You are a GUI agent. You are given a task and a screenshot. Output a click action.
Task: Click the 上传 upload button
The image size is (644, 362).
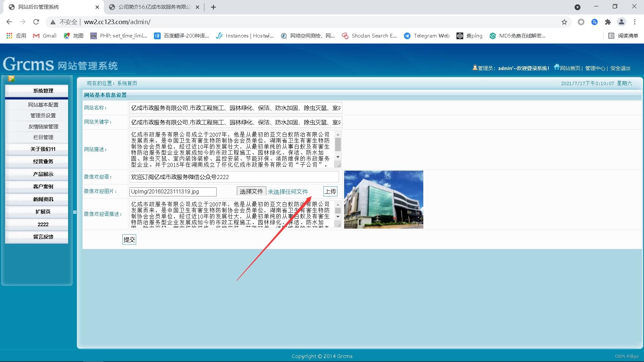click(x=330, y=191)
